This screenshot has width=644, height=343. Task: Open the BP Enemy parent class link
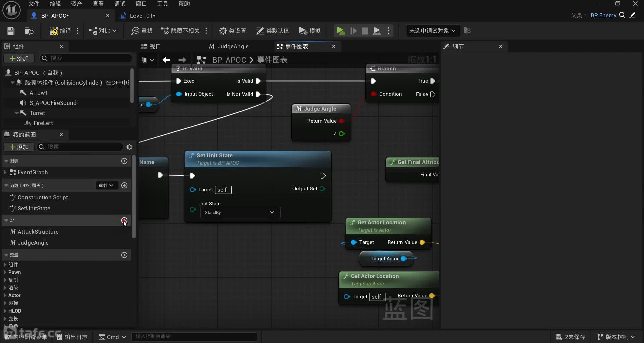603,15
